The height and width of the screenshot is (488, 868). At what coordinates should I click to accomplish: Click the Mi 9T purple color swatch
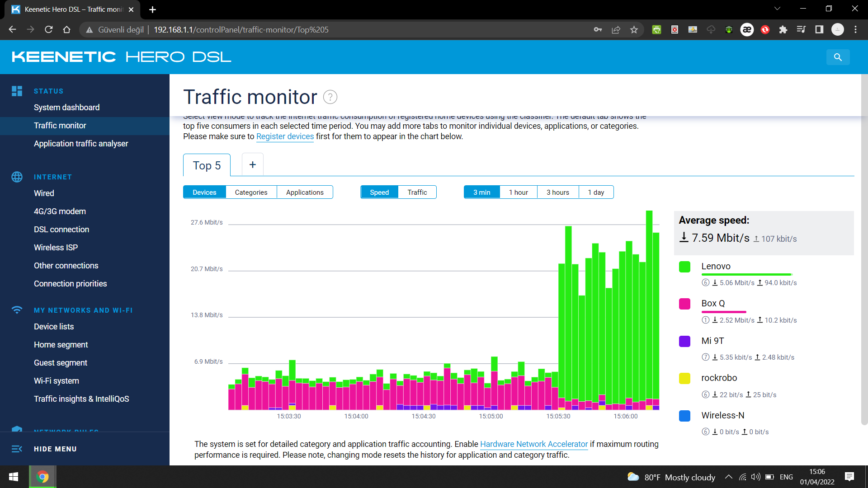684,341
